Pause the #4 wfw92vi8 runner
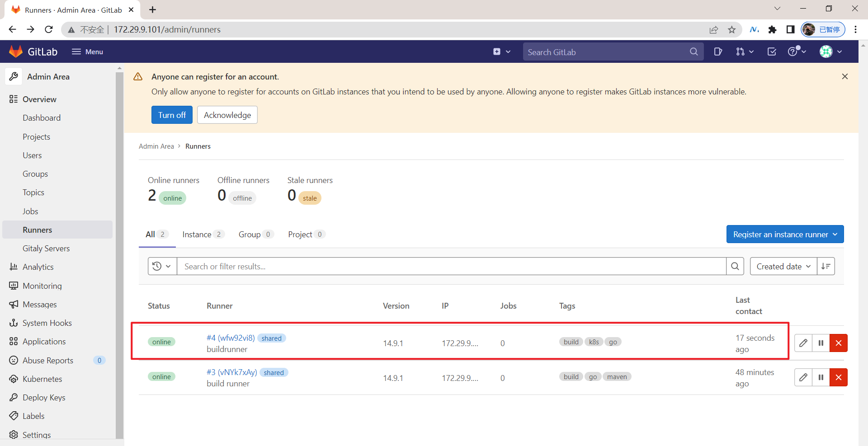 point(821,343)
